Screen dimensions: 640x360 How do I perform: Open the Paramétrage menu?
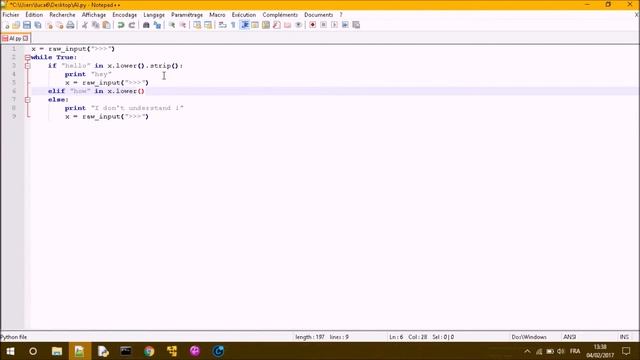(187, 15)
